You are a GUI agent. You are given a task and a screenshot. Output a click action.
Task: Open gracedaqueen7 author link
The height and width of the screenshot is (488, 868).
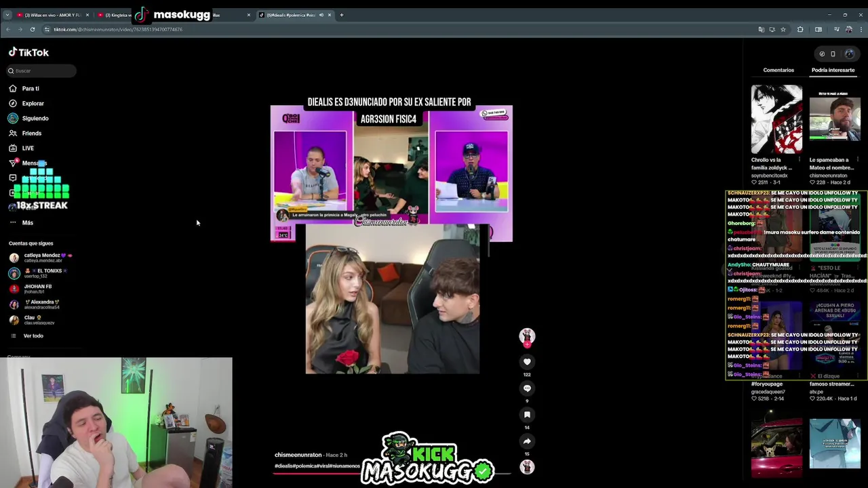[768, 392]
